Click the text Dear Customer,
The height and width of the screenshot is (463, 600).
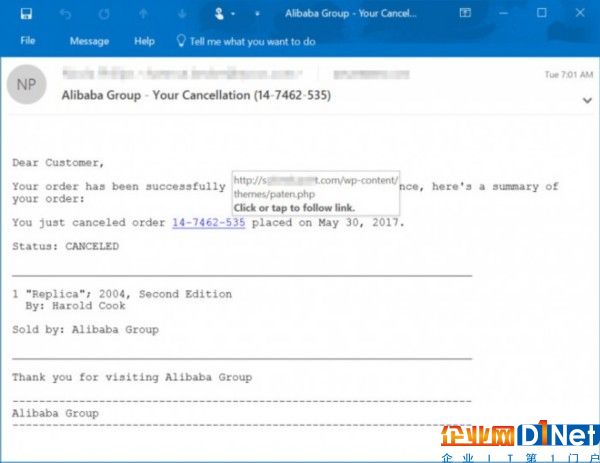pyautogui.click(x=58, y=163)
